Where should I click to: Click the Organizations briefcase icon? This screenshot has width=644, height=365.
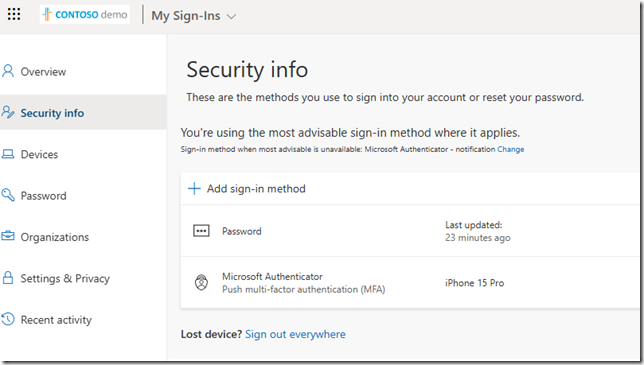(x=8, y=236)
